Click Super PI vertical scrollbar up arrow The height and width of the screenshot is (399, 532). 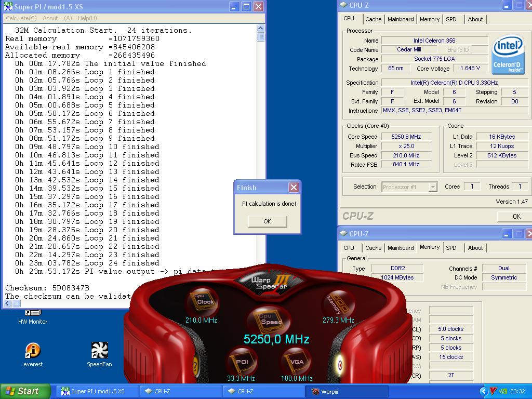(x=261, y=28)
